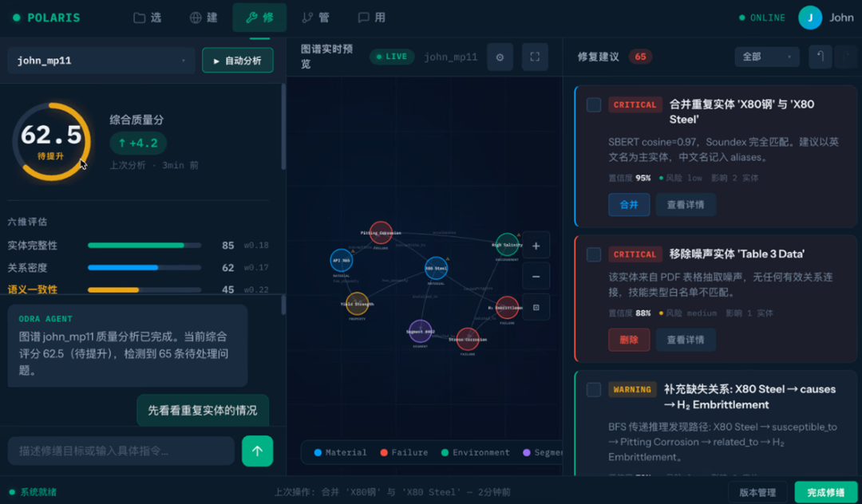Click 完成修缮 finish button
This screenshot has height=504, width=862.
[x=826, y=493]
